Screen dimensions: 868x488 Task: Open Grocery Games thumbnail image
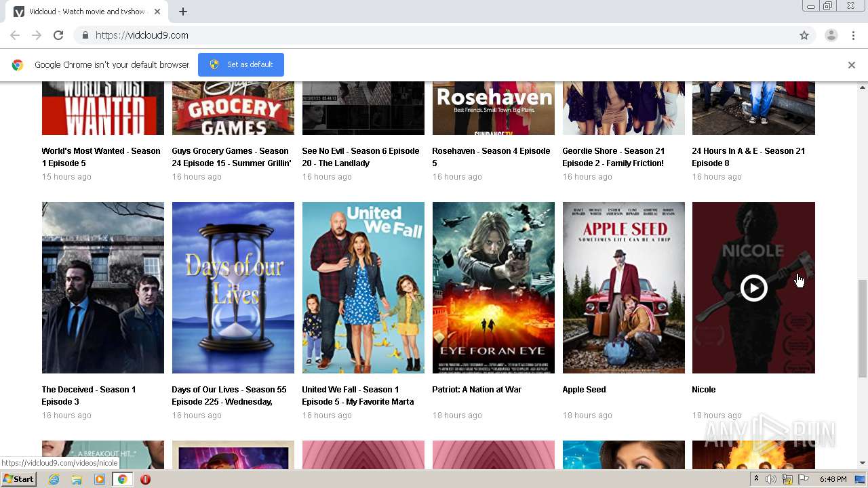tap(233, 108)
